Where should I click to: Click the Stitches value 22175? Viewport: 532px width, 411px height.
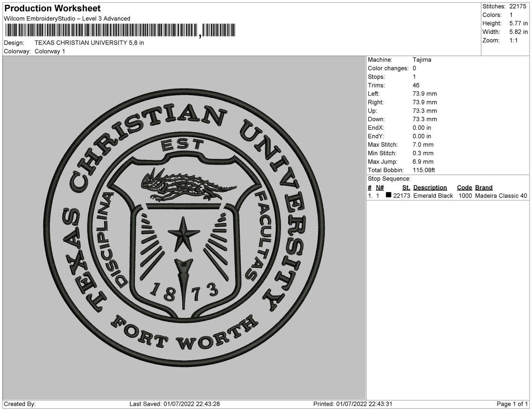coord(518,7)
